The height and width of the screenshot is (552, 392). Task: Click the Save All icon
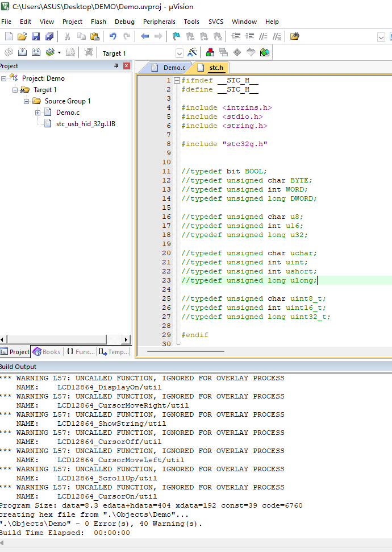(x=49, y=36)
